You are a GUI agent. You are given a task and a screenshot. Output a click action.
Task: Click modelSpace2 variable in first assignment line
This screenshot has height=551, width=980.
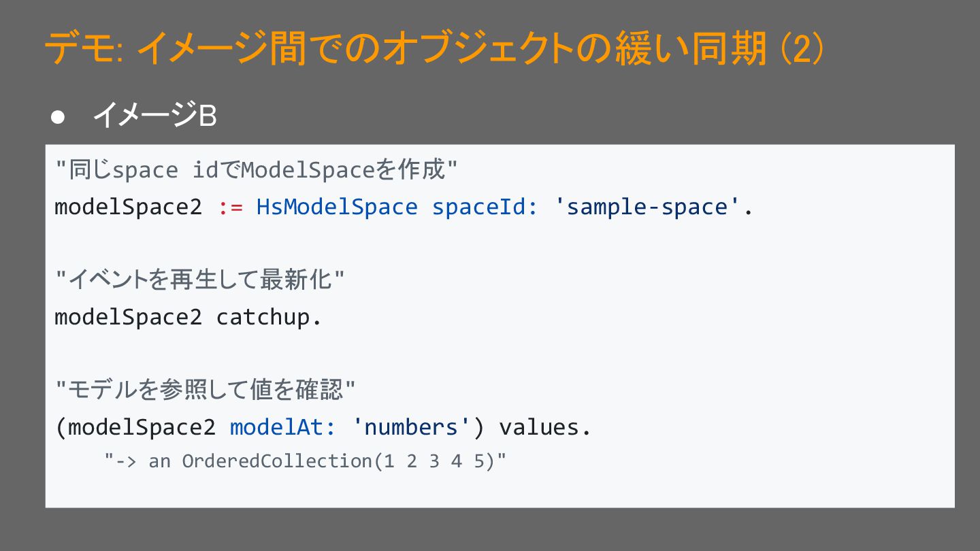(x=129, y=207)
